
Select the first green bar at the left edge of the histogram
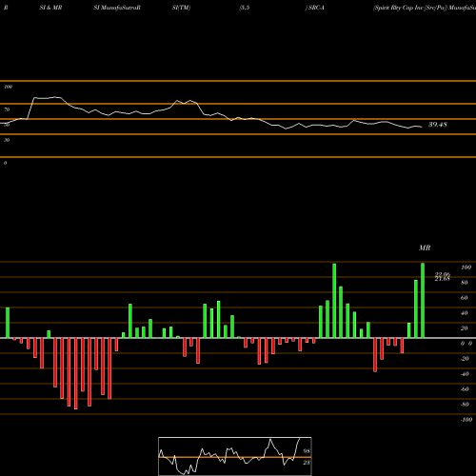[8, 323]
